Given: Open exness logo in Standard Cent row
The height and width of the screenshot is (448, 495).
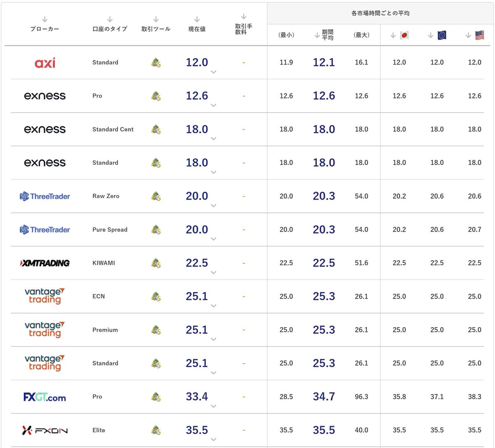Looking at the screenshot, I should point(45,129).
